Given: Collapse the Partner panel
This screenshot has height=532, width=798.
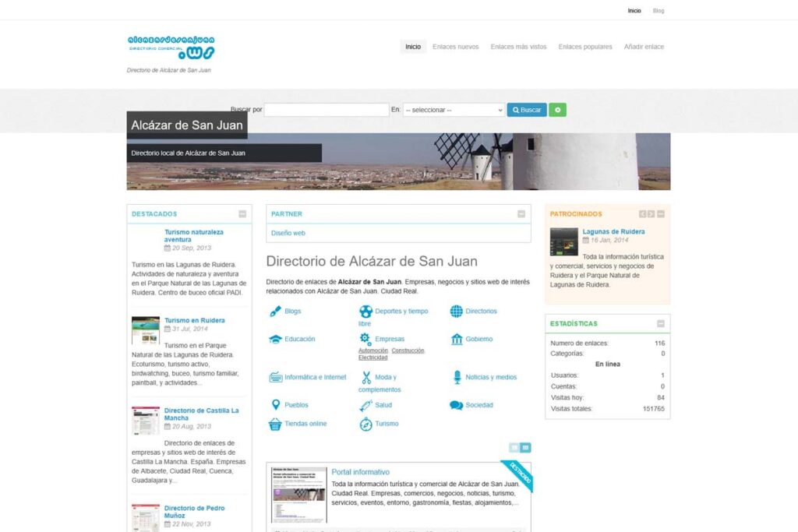Looking at the screenshot, I should (521, 214).
